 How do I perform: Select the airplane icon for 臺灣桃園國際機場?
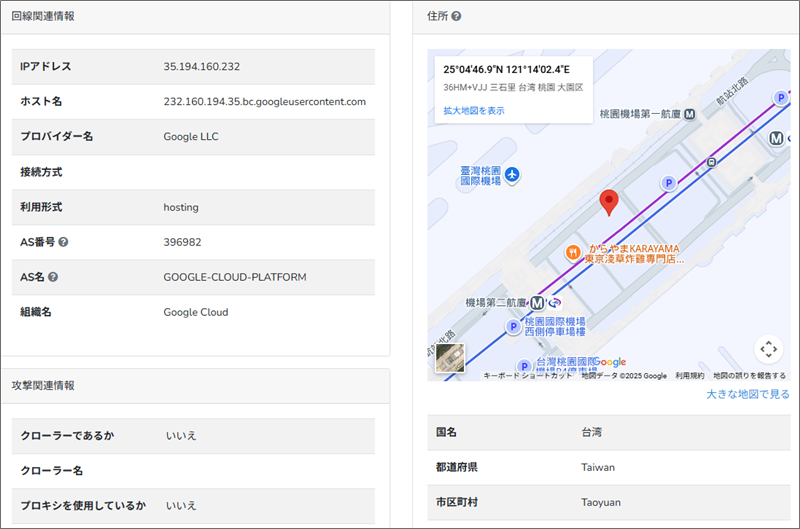513,175
